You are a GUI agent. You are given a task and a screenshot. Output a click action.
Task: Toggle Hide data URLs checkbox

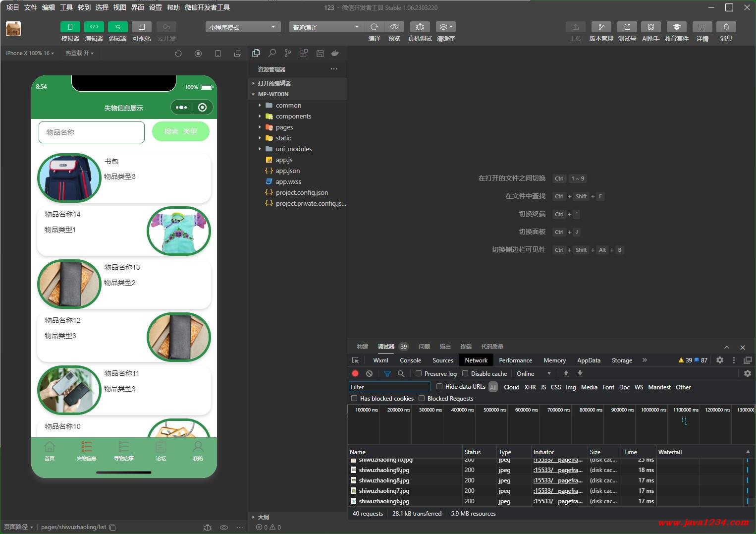coord(439,387)
